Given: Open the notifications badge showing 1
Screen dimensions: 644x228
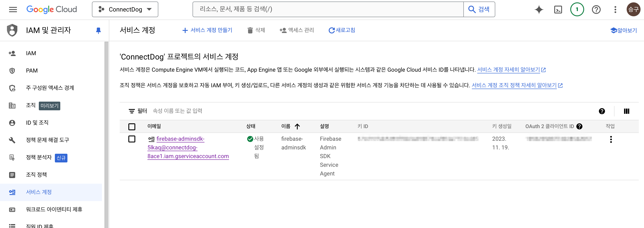Looking at the screenshot, I should click(577, 10).
